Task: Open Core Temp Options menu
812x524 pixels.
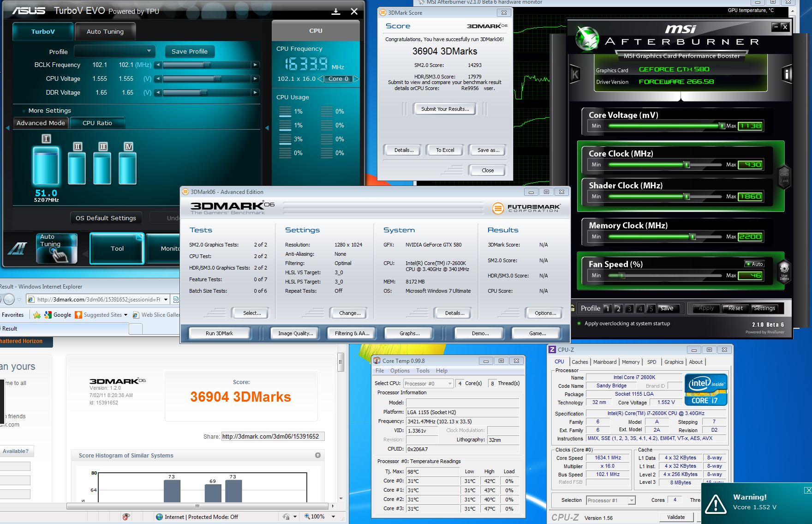Action: (x=400, y=371)
